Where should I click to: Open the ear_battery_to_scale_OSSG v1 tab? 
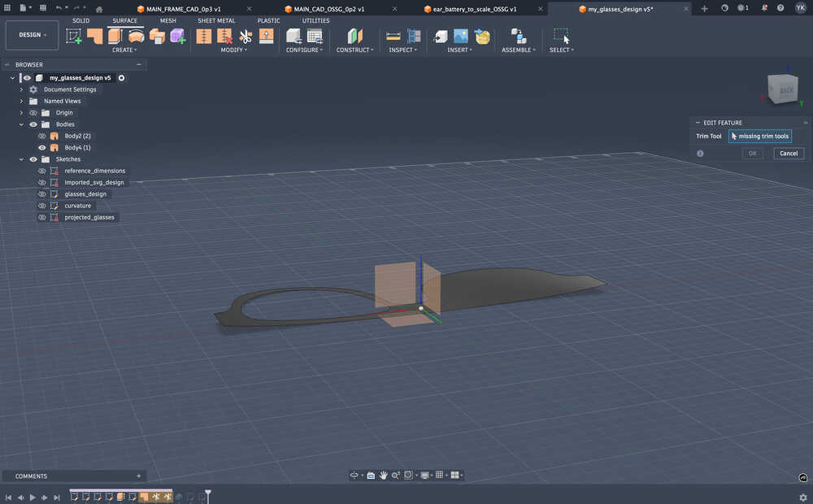coord(475,9)
